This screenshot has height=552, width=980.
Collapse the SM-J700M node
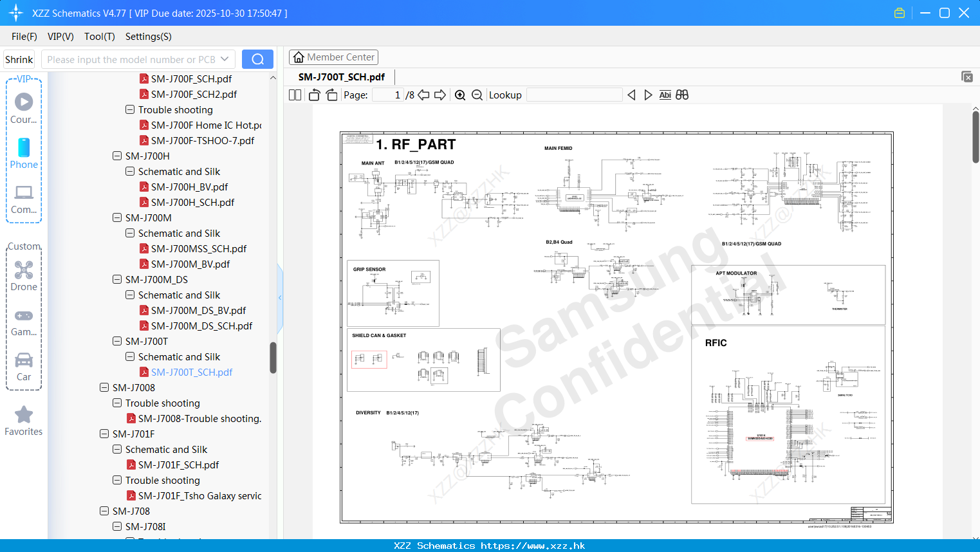(x=117, y=217)
